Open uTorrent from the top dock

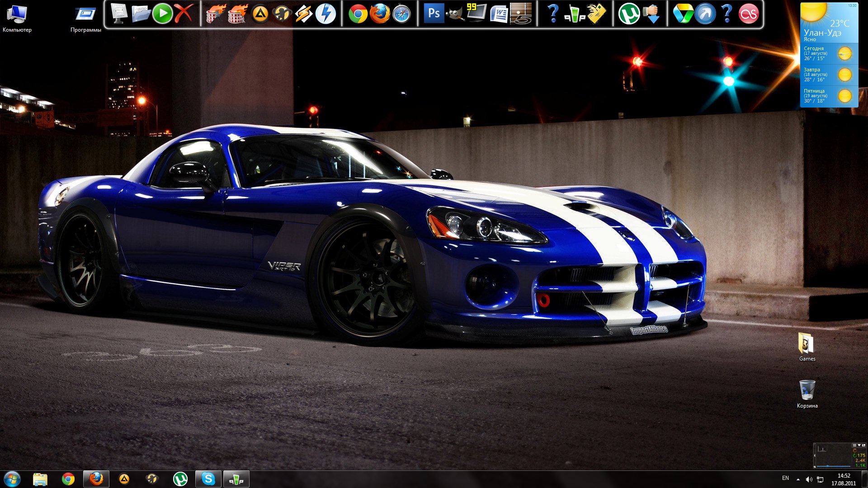click(629, 14)
